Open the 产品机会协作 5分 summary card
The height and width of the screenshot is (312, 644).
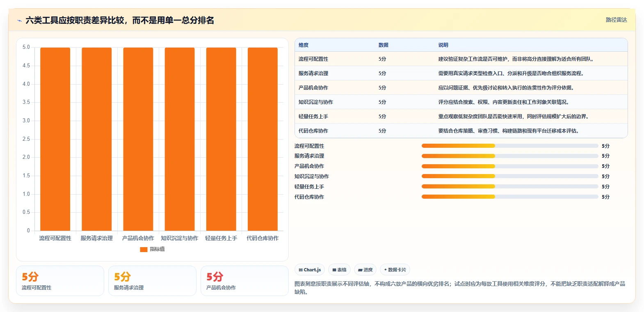coord(244,281)
